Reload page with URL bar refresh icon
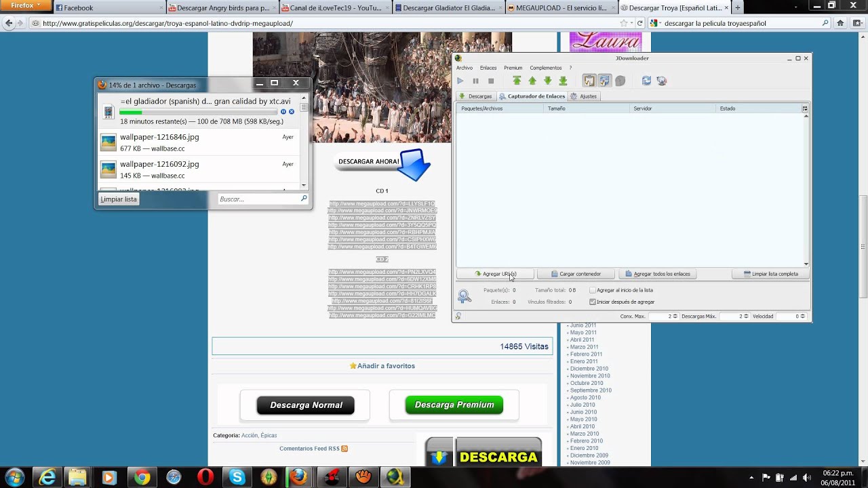This screenshot has height=488, width=868. (x=639, y=23)
